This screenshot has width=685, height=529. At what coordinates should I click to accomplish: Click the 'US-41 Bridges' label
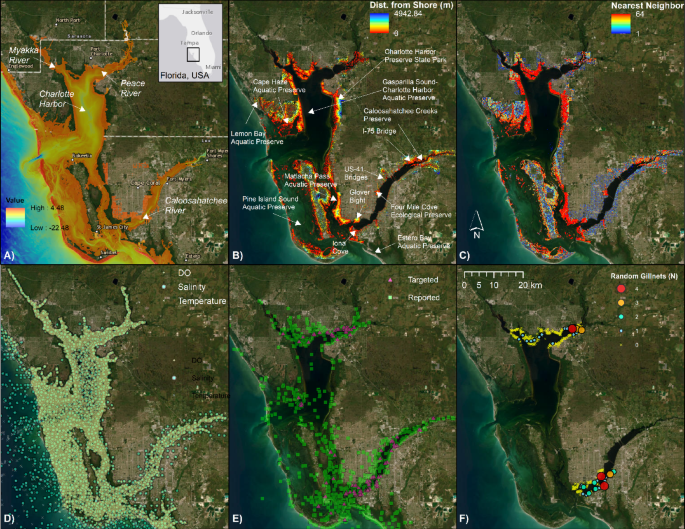(356, 173)
